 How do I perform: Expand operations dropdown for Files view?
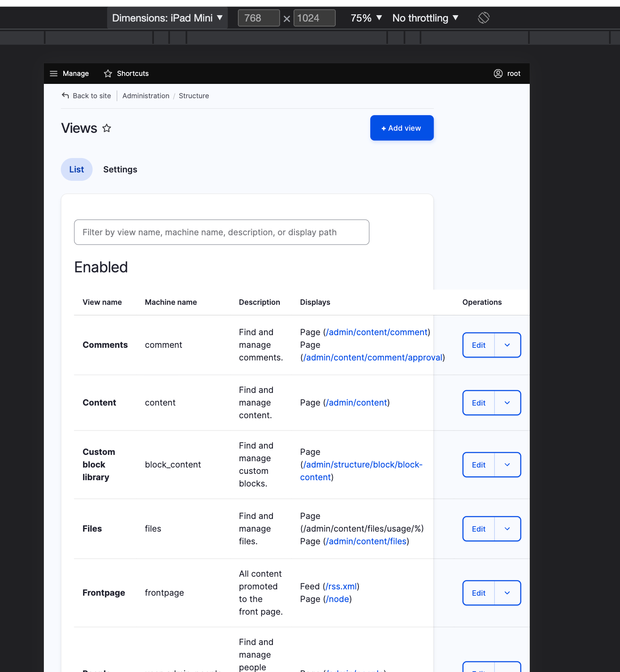click(x=507, y=529)
